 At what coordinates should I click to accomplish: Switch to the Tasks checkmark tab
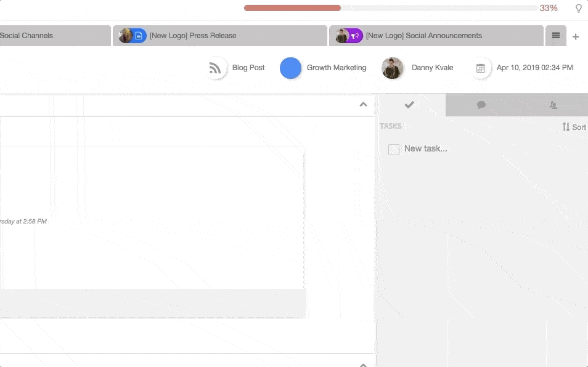pos(409,105)
